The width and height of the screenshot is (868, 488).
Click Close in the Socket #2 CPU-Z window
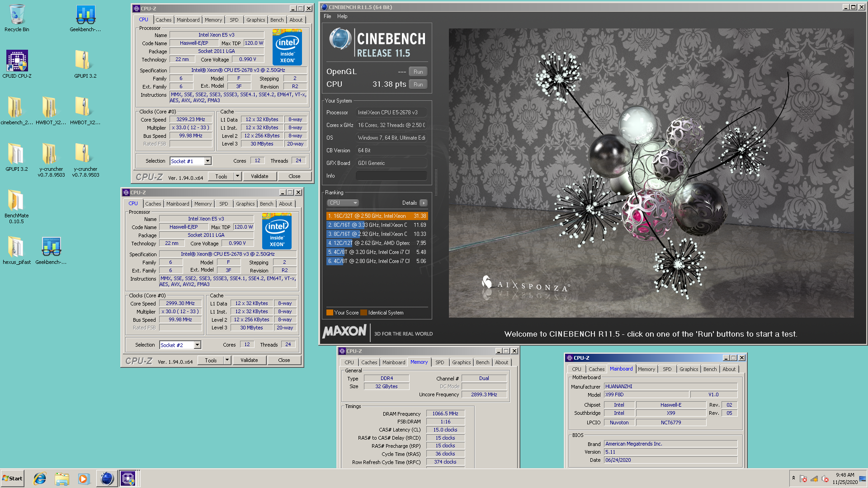pos(284,360)
